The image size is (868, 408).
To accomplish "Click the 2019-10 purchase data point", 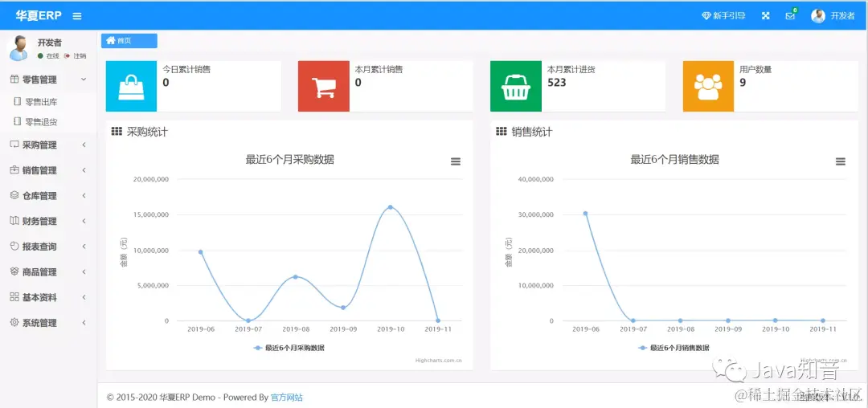I will click(391, 206).
